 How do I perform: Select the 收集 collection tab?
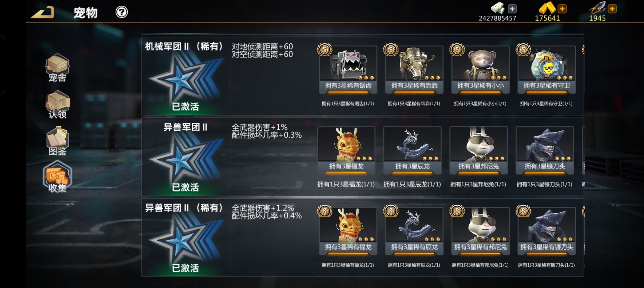57,177
